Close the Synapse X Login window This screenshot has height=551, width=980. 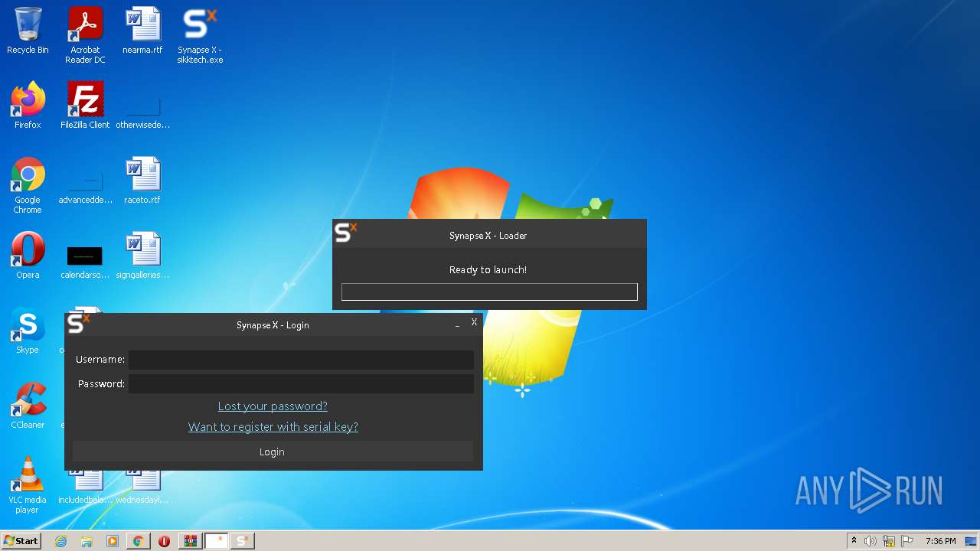pyautogui.click(x=474, y=322)
